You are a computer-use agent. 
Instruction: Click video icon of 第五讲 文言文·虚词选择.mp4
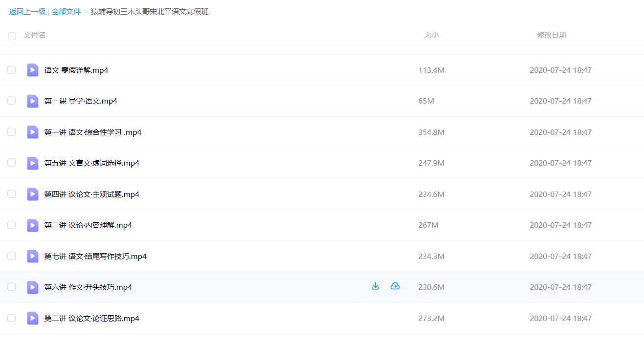33,163
